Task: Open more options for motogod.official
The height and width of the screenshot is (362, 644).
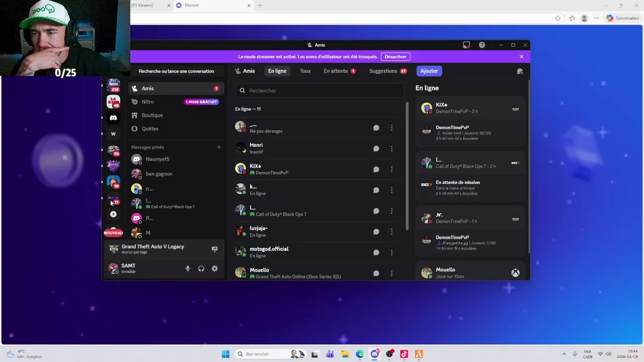Action: click(391, 252)
